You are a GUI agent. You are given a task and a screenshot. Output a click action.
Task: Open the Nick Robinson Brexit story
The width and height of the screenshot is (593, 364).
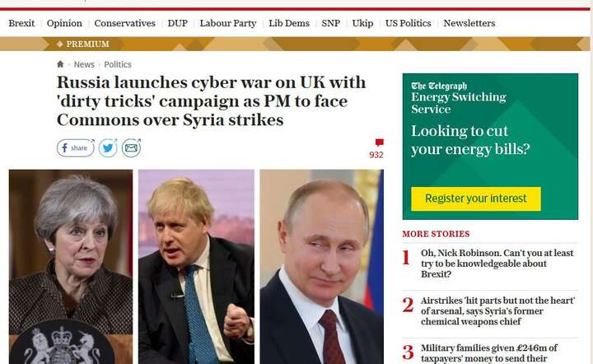tap(497, 264)
